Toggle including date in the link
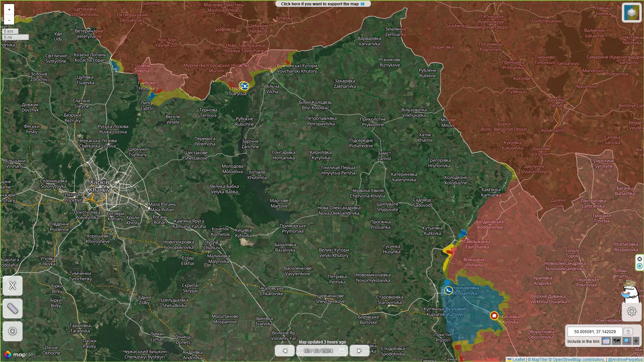 click(606, 341)
